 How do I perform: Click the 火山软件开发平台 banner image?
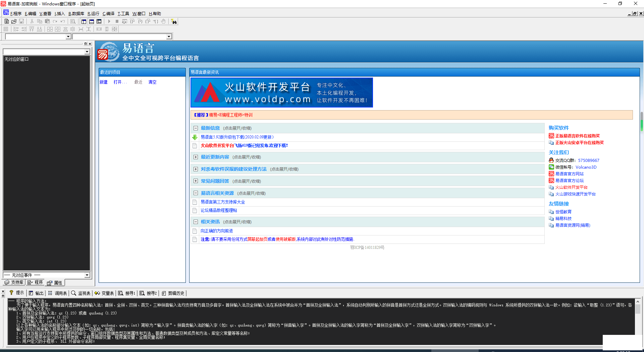(x=282, y=93)
